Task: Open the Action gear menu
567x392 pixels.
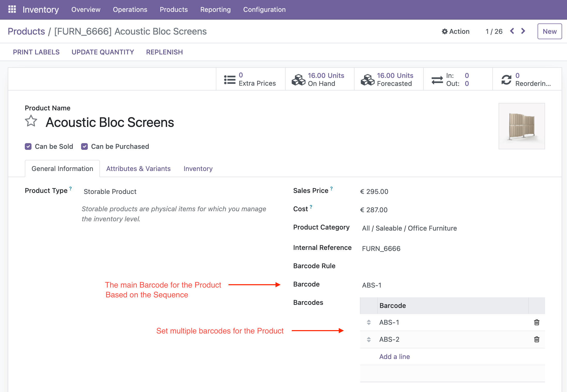Action: point(456,31)
